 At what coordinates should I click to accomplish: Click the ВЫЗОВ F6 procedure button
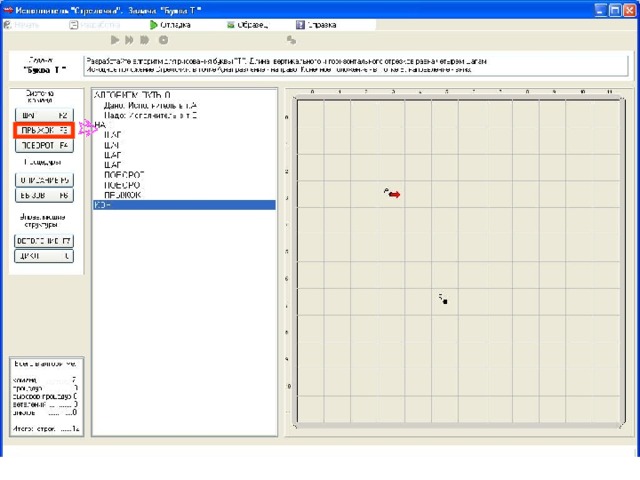(44, 195)
